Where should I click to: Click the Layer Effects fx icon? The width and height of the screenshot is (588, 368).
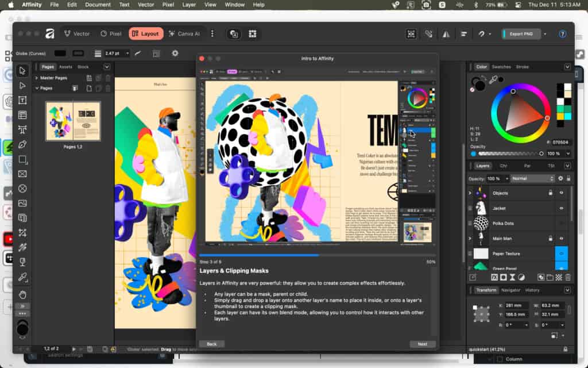pyautogui.click(x=494, y=277)
